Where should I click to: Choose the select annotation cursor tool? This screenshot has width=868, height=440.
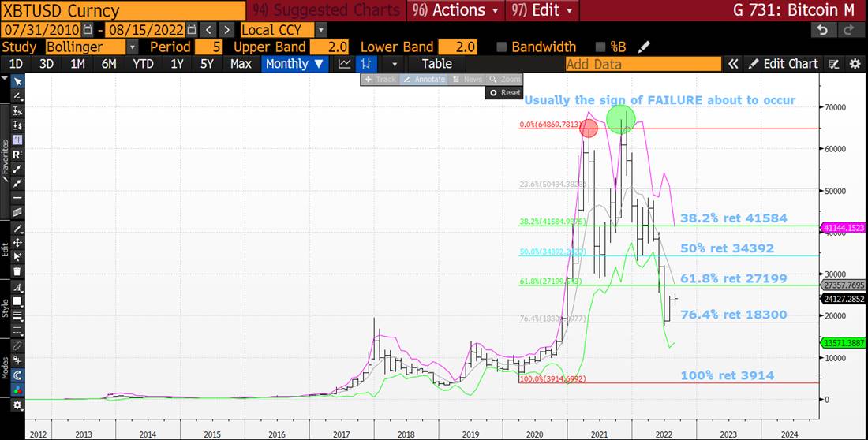17,257
